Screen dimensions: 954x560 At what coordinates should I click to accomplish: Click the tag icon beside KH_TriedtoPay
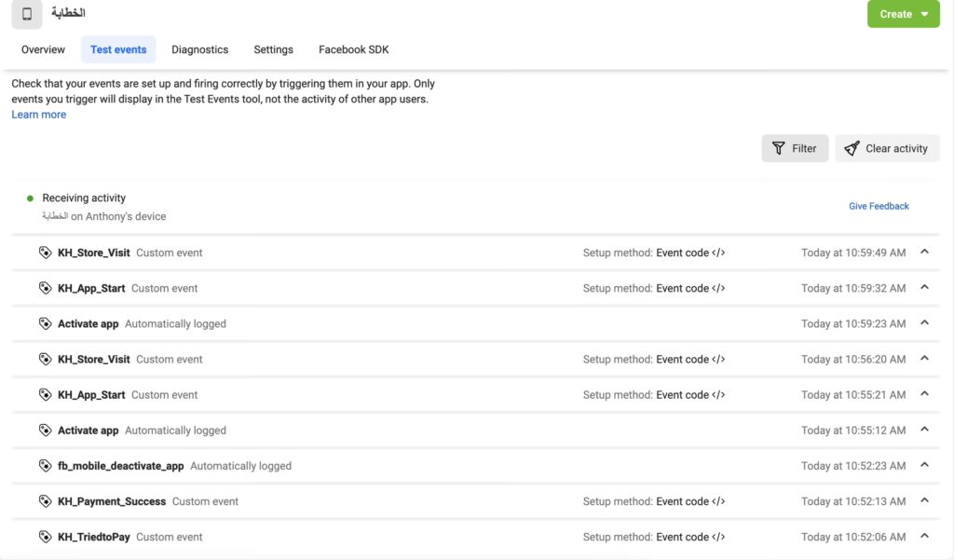pos(45,537)
